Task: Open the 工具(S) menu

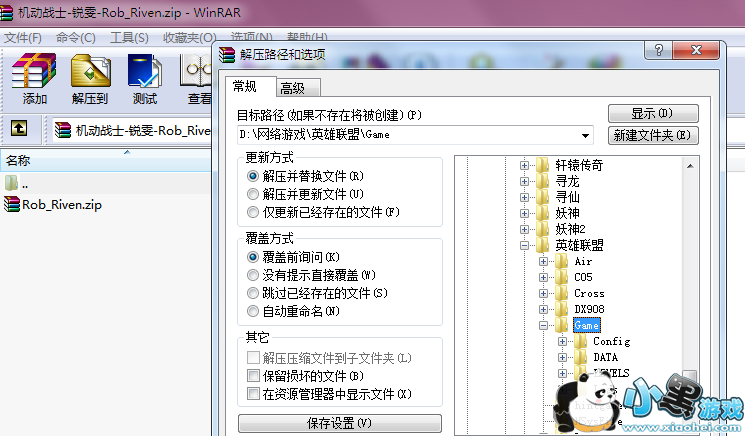Action: [129, 38]
